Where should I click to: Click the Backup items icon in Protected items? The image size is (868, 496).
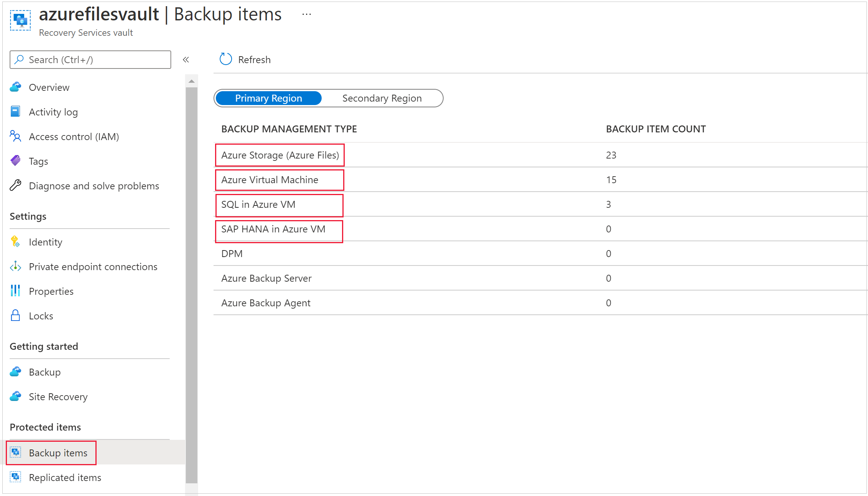click(x=16, y=452)
